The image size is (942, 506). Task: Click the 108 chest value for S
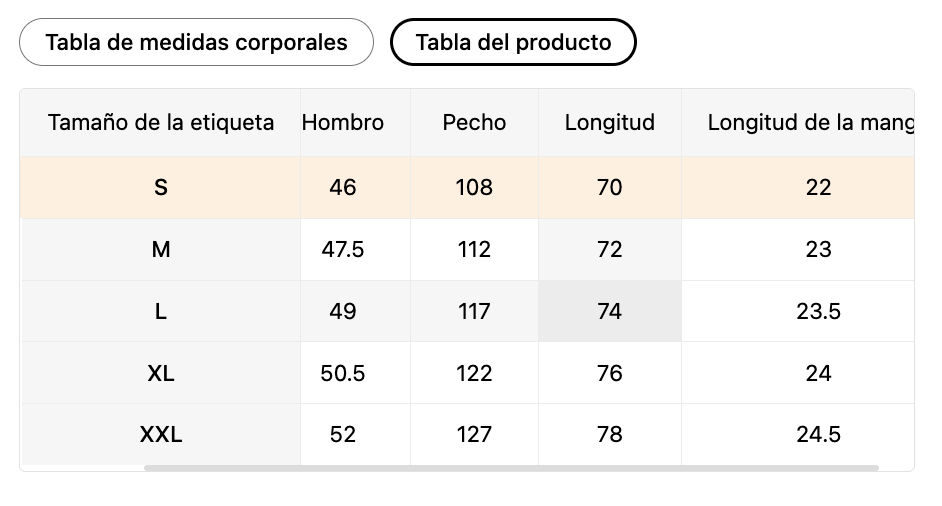coord(474,187)
